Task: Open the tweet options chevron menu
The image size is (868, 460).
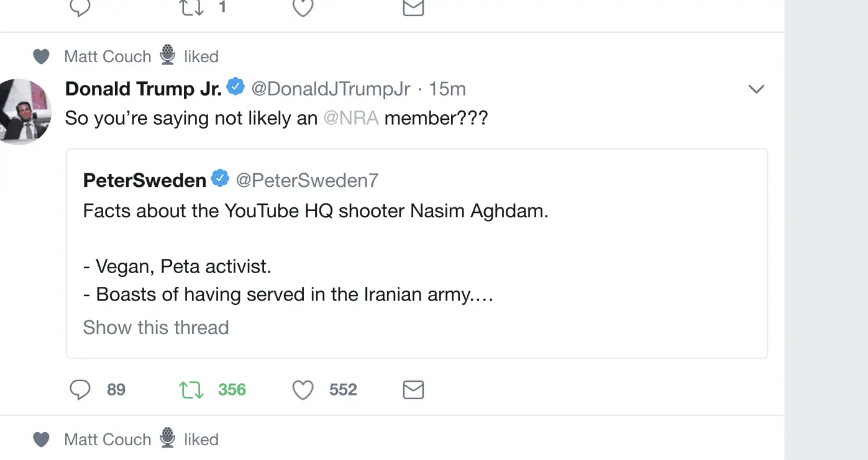Action: pos(756,89)
